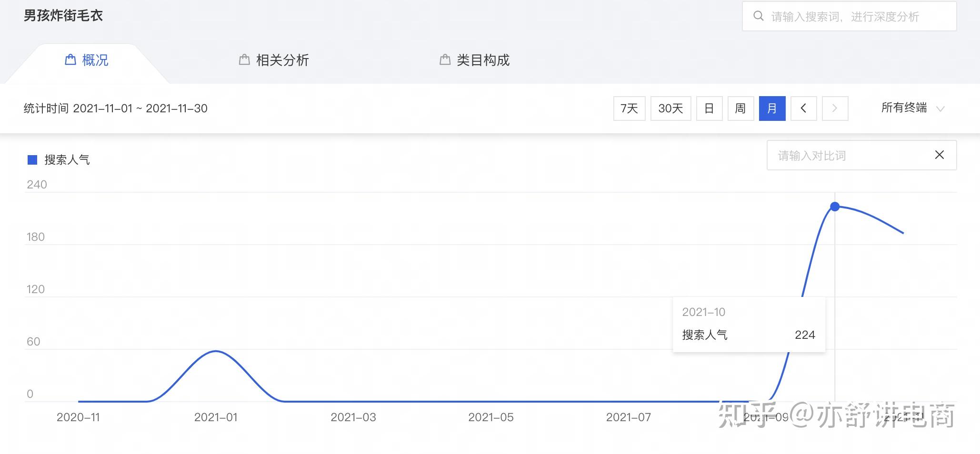
Task: Switch to the 类目构成 tab
Action: pyautogui.click(x=483, y=60)
